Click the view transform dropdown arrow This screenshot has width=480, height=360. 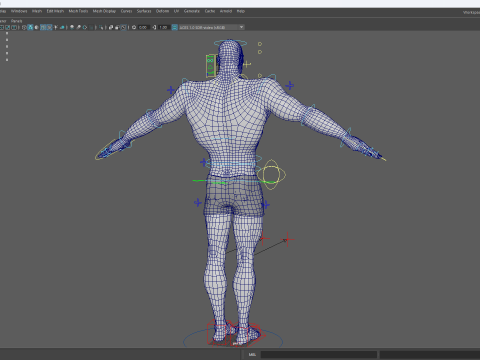coord(241,27)
